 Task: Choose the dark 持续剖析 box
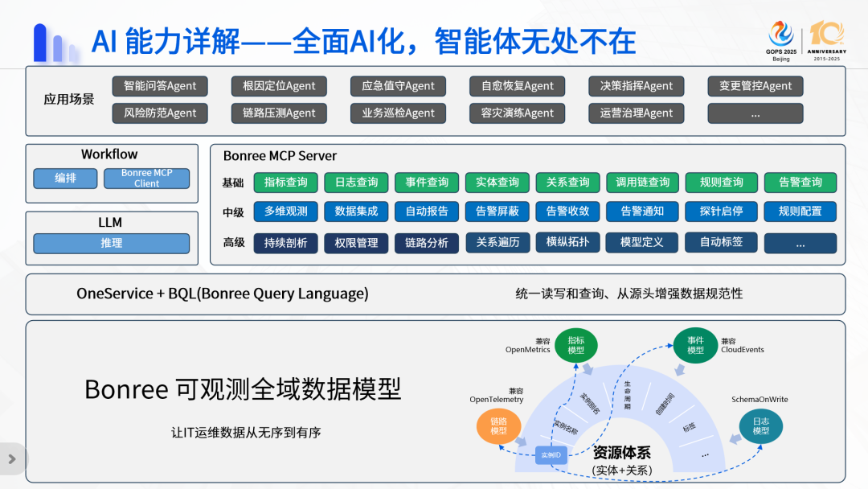pos(285,243)
